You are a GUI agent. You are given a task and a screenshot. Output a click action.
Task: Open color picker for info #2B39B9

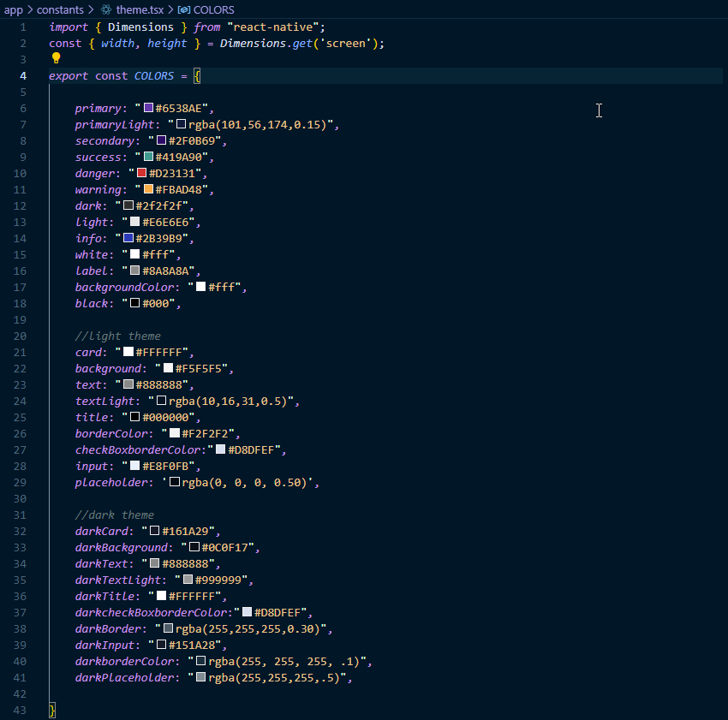[x=128, y=239]
